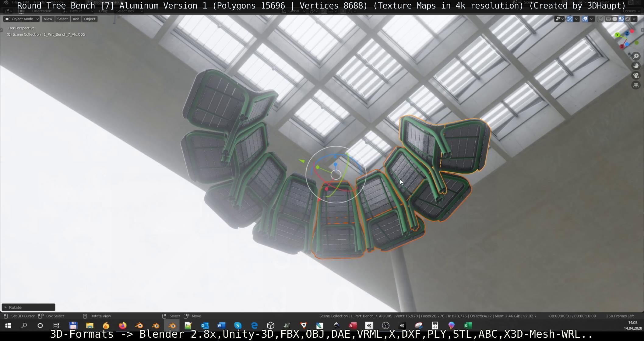The image size is (644, 341).
Task: Toggle show overlays button
Action: (x=585, y=19)
